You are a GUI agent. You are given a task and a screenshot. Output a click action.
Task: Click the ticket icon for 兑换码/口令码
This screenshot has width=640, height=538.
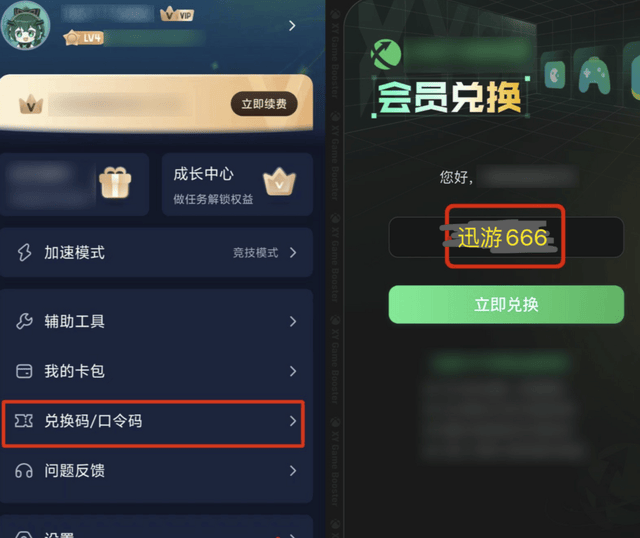pyautogui.click(x=24, y=420)
